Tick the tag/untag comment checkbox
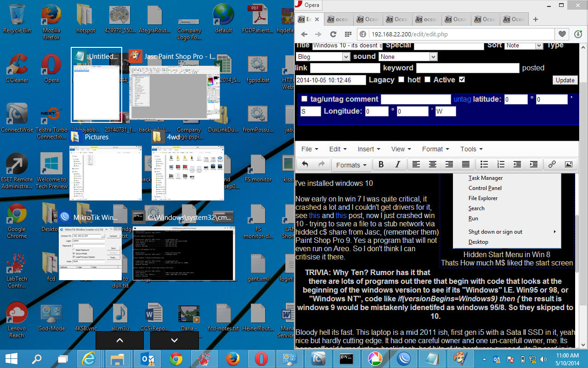The width and height of the screenshot is (588, 368). coord(304,99)
